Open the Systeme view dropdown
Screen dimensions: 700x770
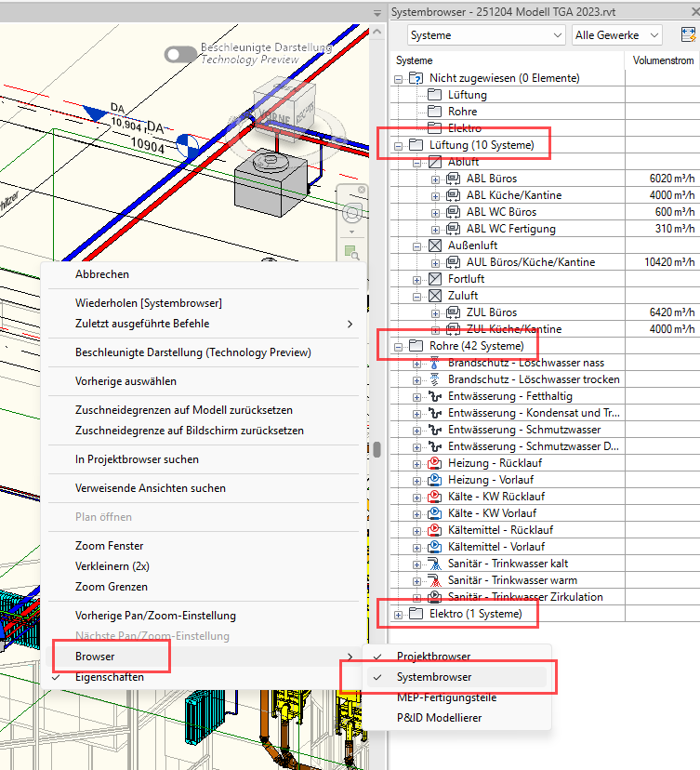click(x=485, y=35)
